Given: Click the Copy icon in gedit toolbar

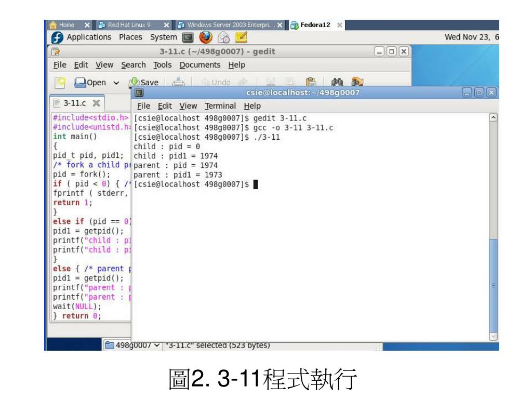Looking at the screenshot, I should [x=290, y=82].
